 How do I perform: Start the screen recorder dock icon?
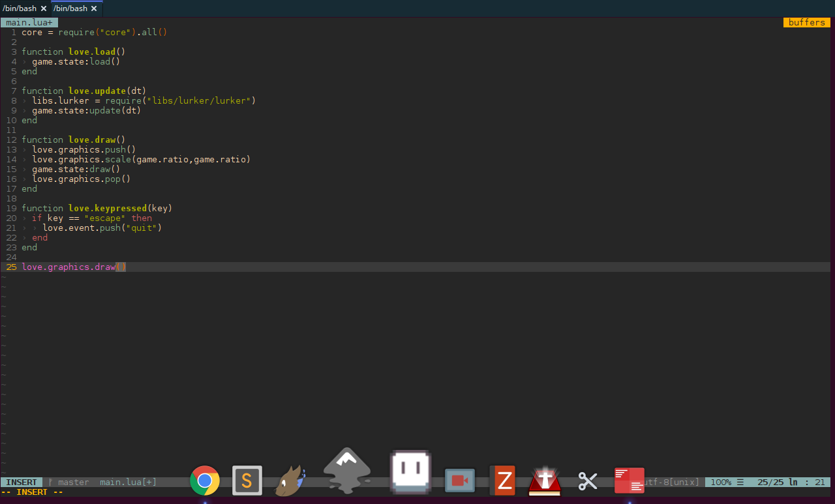click(x=460, y=481)
